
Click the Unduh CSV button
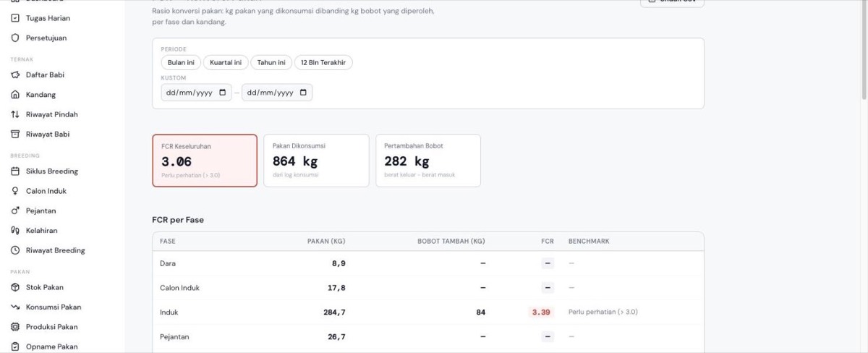click(672, 2)
